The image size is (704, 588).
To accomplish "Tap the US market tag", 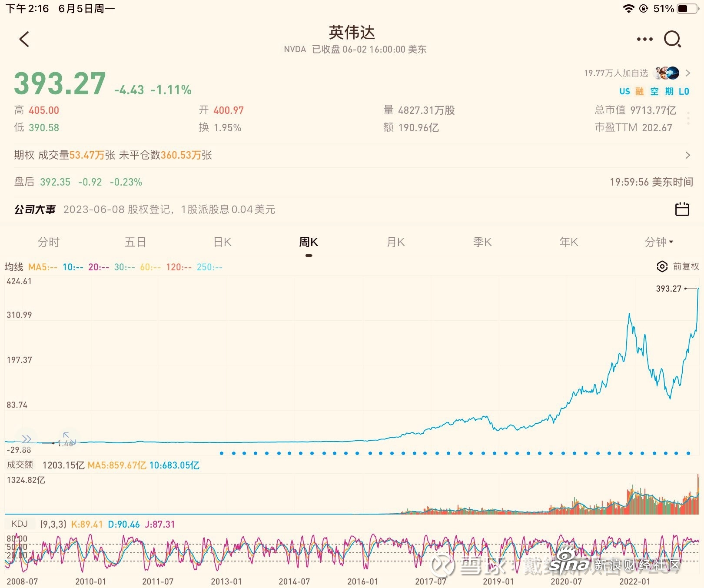I will (624, 91).
